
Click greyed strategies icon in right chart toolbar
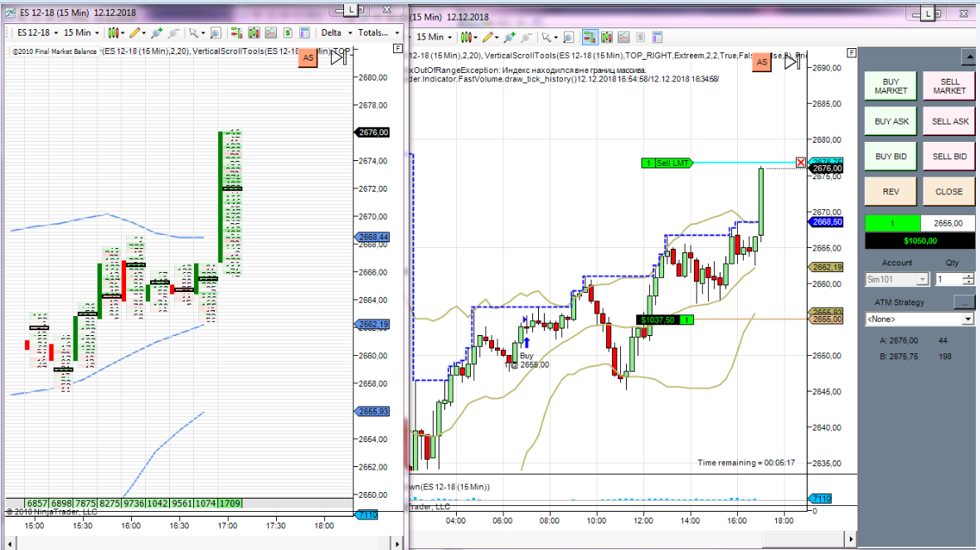640,37
